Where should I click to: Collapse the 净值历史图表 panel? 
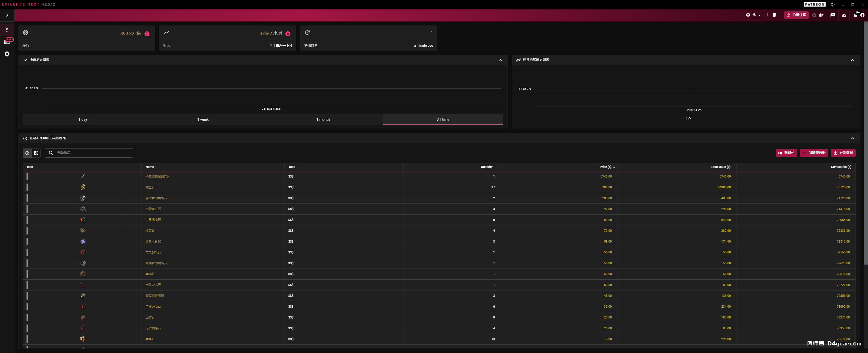pyautogui.click(x=500, y=60)
